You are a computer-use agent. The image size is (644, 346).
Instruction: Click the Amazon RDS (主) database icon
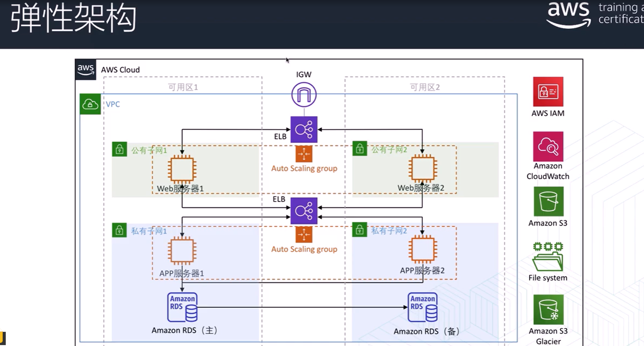click(x=182, y=307)
